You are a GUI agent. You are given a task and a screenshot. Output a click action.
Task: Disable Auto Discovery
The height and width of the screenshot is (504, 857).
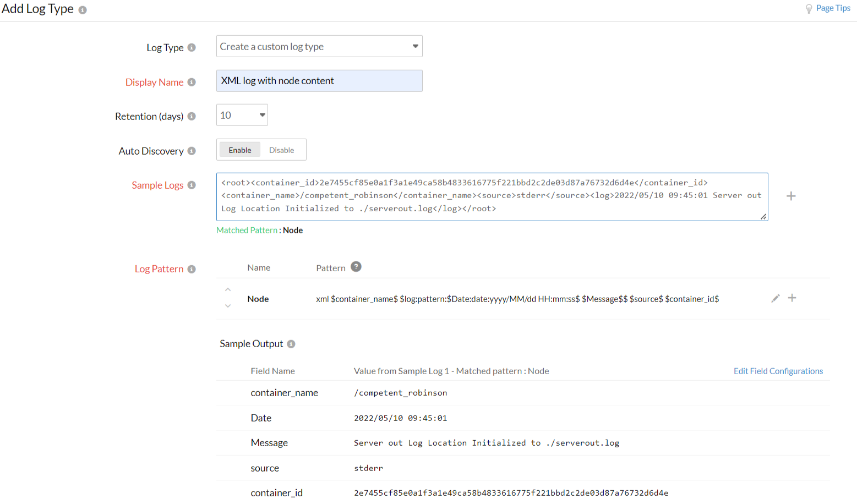281,150
